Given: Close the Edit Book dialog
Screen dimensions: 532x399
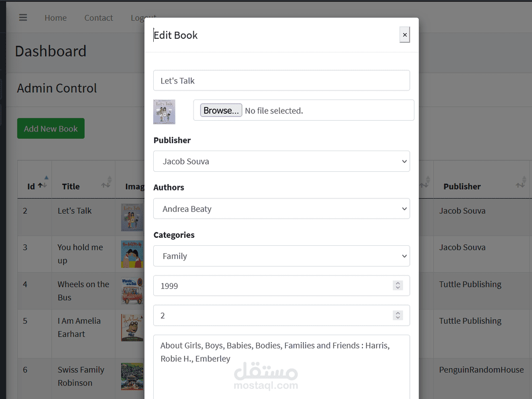Looking at the screenshot, I should 404,35.
